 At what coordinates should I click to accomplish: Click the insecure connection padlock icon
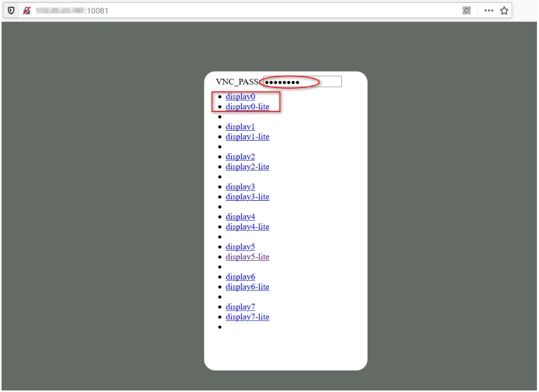pyautogui.click(x=27, y=10)
